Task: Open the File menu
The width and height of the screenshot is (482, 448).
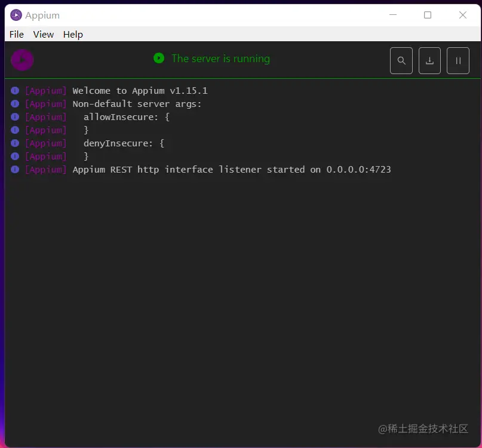Action: tap(17, 35)
